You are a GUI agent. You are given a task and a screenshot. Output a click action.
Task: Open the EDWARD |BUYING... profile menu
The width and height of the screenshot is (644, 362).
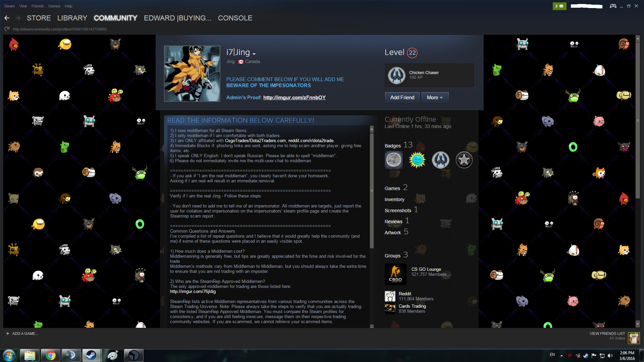177,18
